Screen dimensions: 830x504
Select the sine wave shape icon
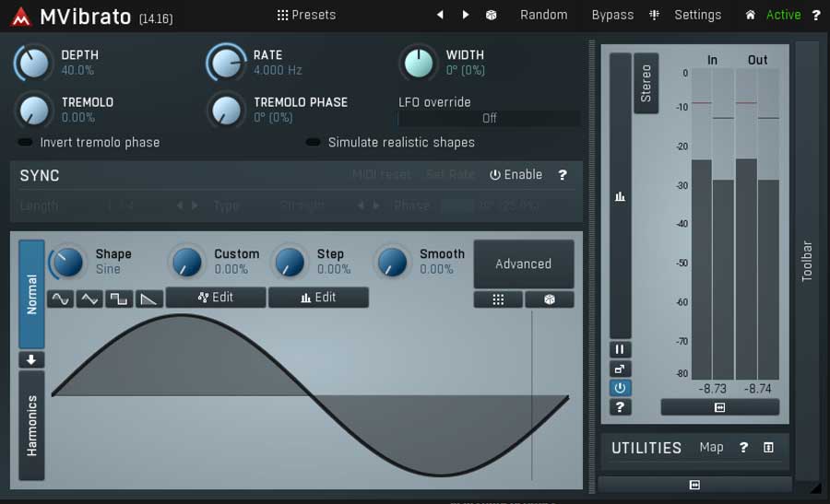(x=60, y=299)
